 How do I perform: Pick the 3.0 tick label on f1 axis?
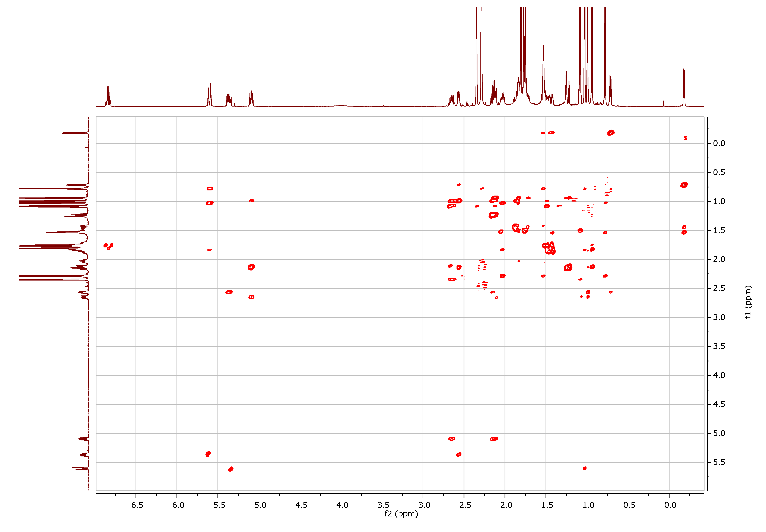click(x=719, y=317)
